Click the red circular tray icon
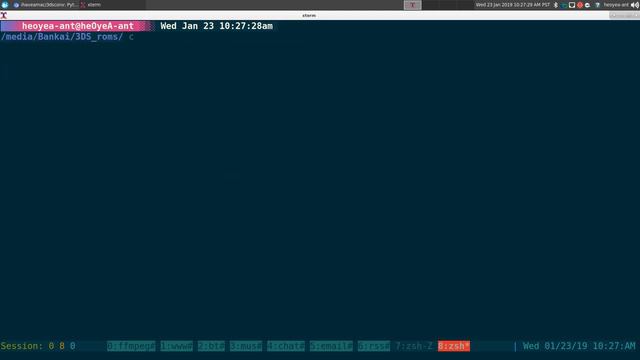Image resolution: width=640 pixels, height=360 pixels. [580, 5]
